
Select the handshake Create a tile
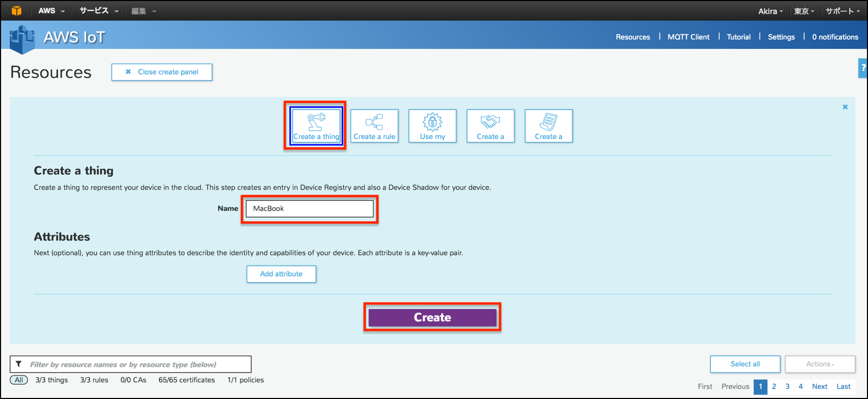click(x=490, y=126)
